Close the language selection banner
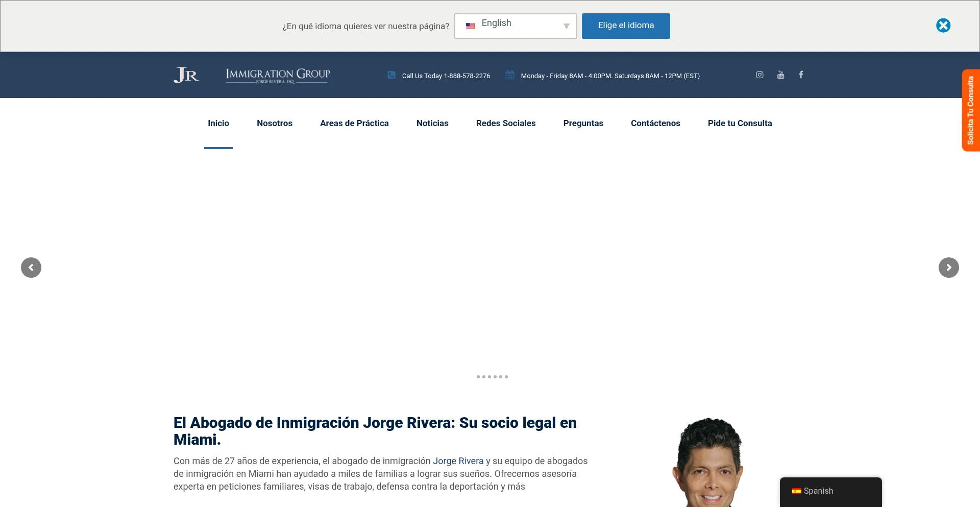The width and height of the screenshot is (980, 507). [943, 26]
